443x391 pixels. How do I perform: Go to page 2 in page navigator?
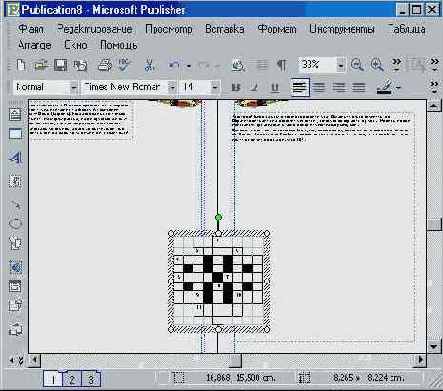72,379
